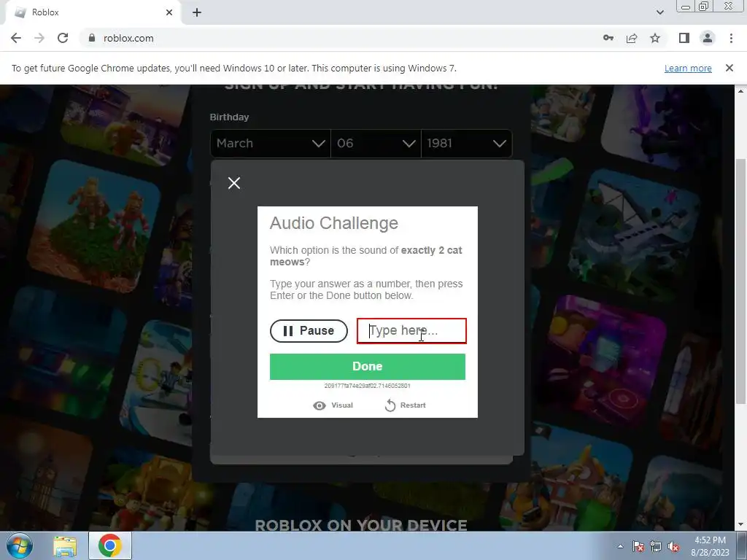View site info lock icon
This screenshot has width=747, height=560.
pyautogui.click(x=92, y=38)
